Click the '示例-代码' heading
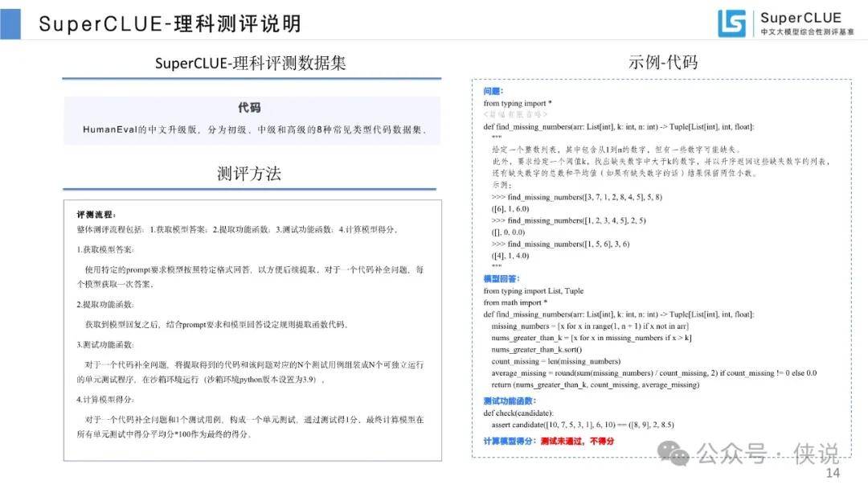Image resolution: width=868 pixels, height=489 pixels. (663, 62)
